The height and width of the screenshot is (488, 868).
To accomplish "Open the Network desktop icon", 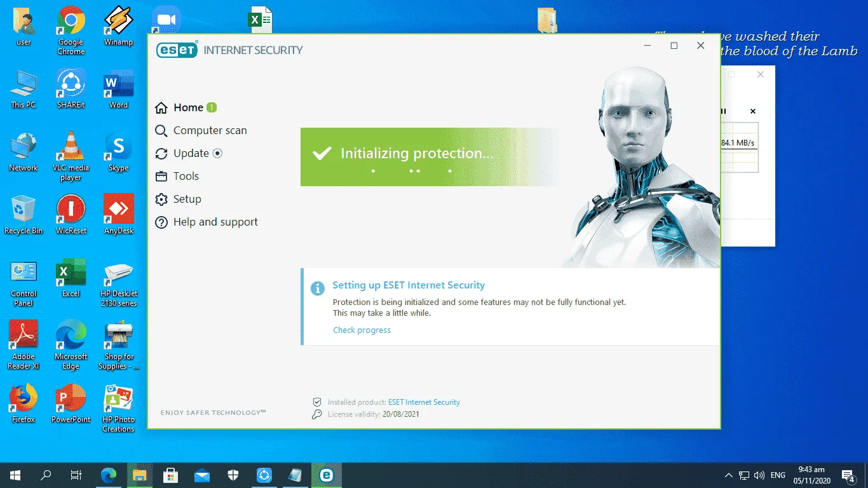I will pos(24,152).
